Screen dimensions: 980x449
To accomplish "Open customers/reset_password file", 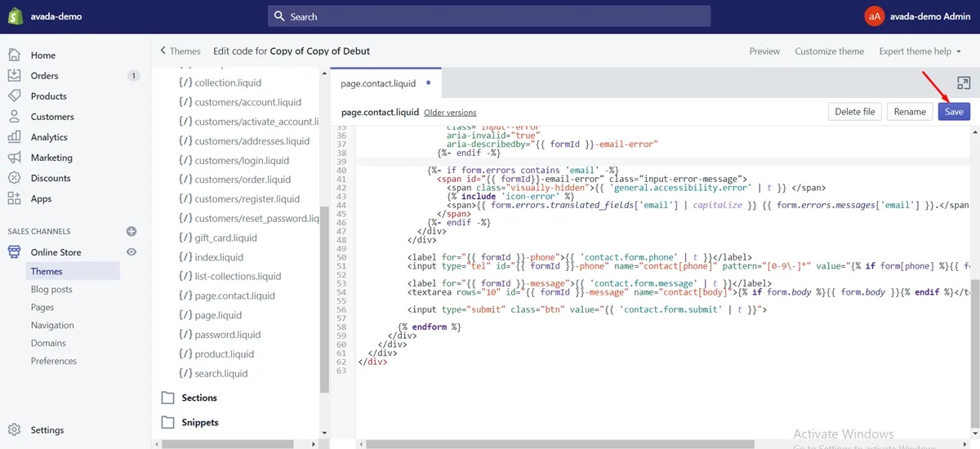I will pos(256,219).
